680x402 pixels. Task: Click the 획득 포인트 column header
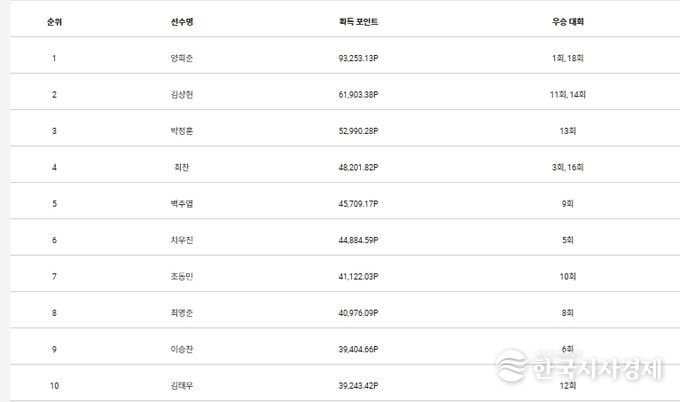359,21
